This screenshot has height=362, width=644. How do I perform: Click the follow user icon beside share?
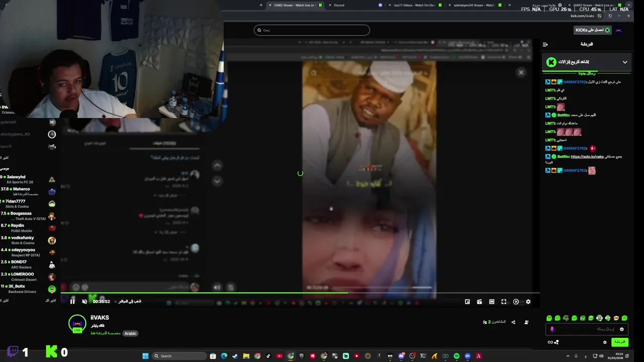526,322
